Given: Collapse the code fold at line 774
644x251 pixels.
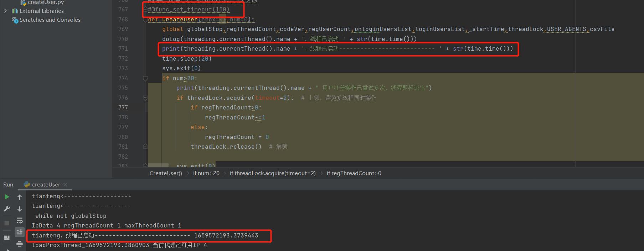Looking at the screenshot, I should [x=145, y=78].
